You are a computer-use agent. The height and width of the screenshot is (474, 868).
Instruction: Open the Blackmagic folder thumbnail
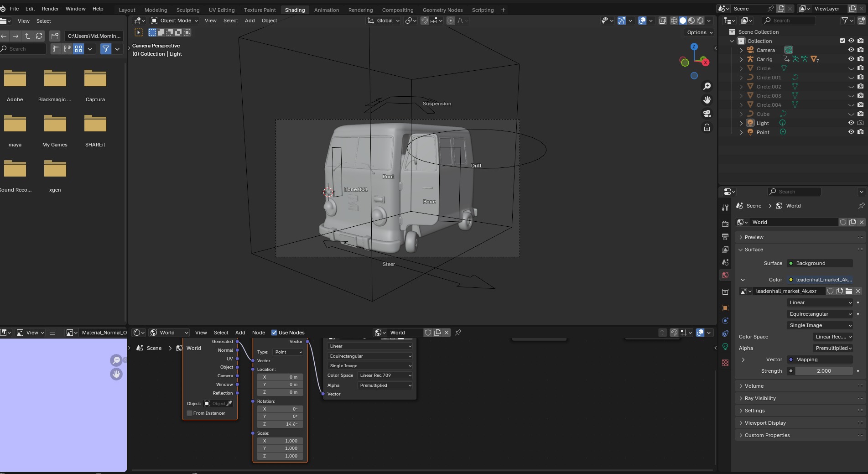[x=55, y=79]
